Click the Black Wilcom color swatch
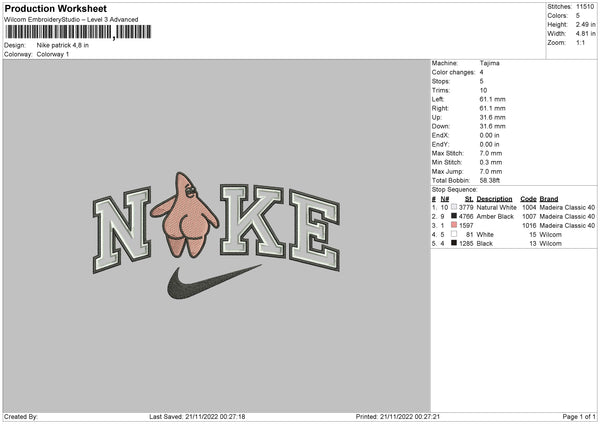The image size is (600, 424). (454, 243)
